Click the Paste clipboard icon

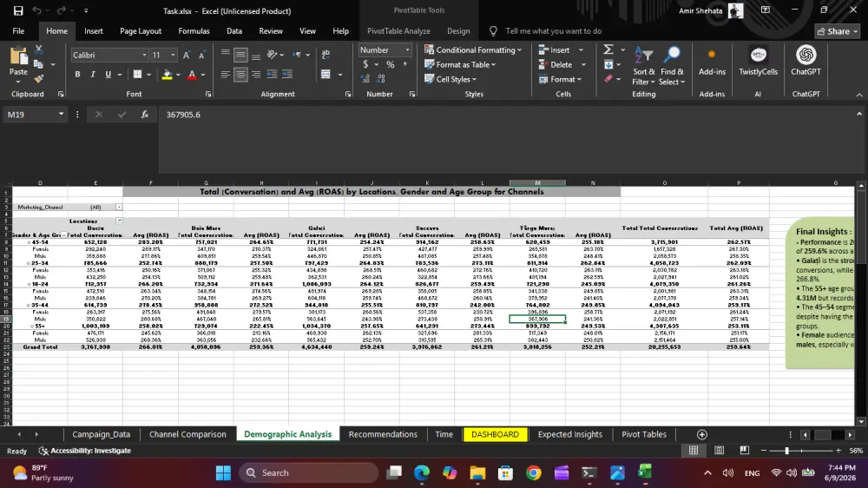(18, 56)
